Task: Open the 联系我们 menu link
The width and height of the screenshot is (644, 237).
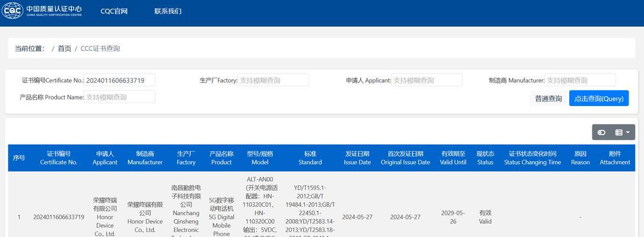Action: (168, 11)
